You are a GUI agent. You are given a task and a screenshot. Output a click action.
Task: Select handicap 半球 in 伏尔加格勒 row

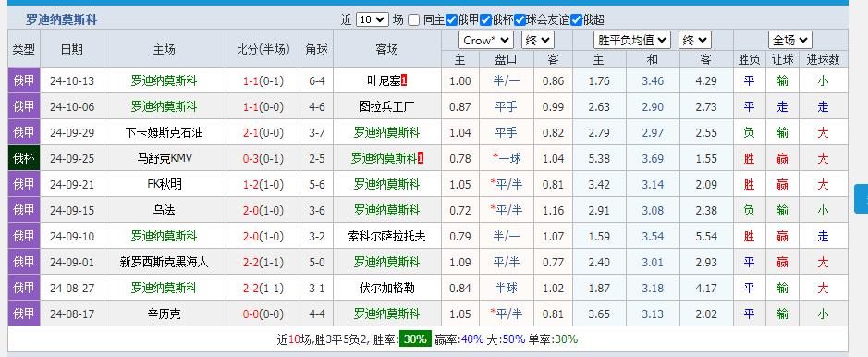point(506,288)
